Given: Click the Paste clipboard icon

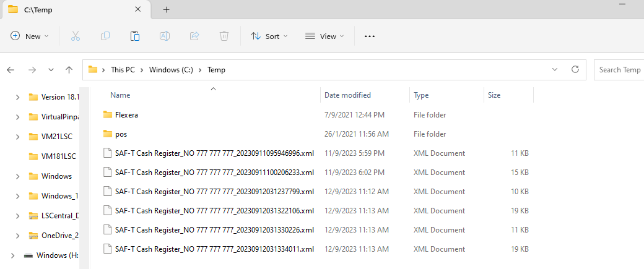Looking at the screenshot, I should click(134, 36).
